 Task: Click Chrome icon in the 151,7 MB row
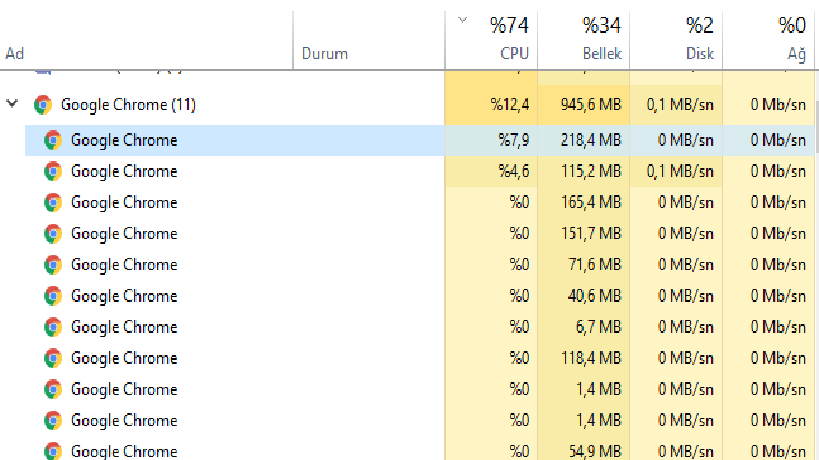53,234
